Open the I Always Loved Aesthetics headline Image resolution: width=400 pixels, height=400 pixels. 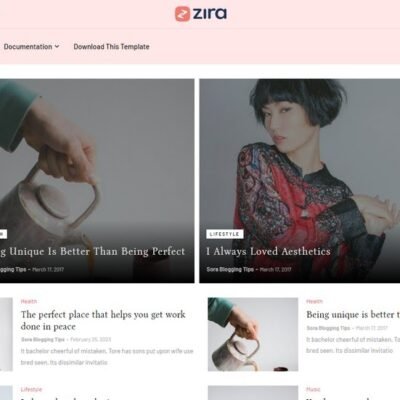coord(268,251)
